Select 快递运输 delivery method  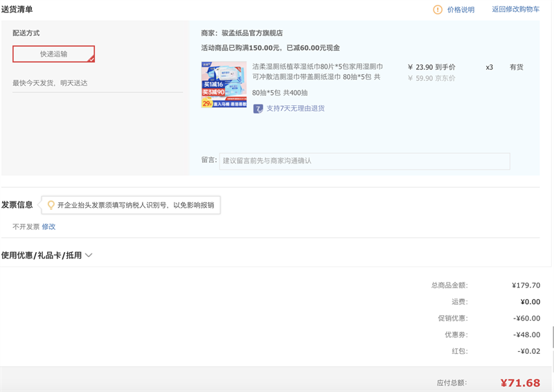point(53,54)
